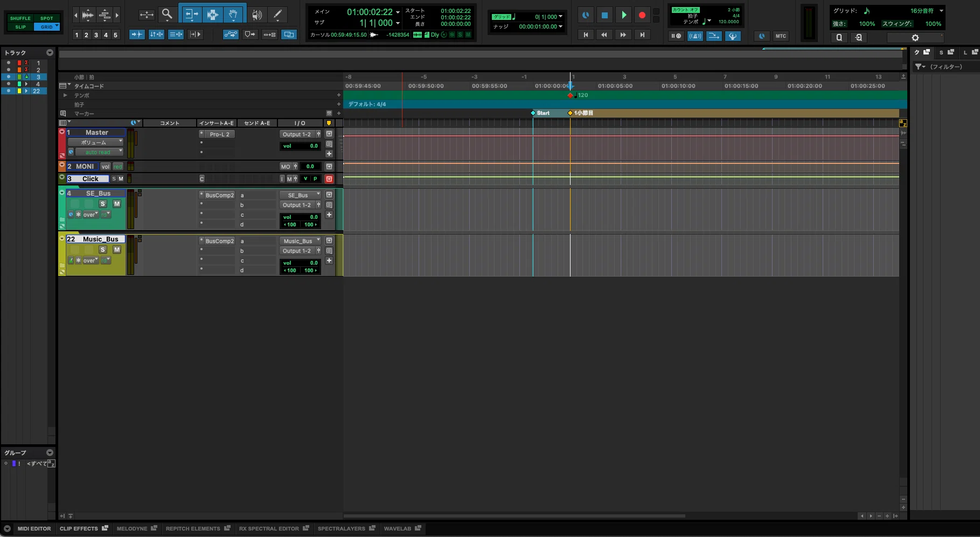Click the red Record button
This screenshot has width=980, height=537.
(642, 15)
